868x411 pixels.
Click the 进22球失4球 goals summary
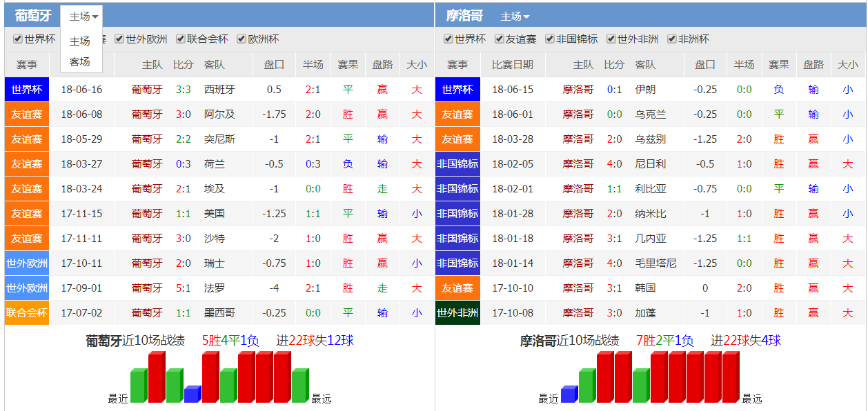coord(746,341)
